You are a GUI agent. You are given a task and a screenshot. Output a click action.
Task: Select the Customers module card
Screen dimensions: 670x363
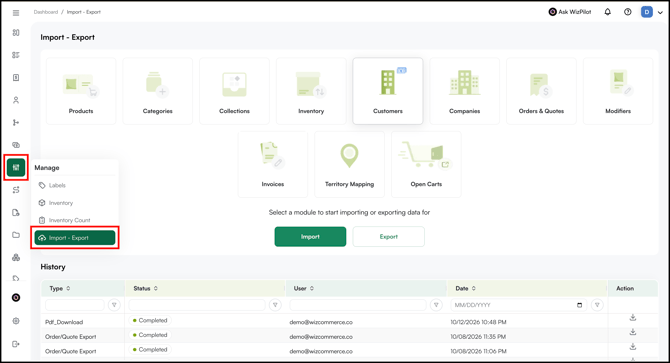pyautogui.click(x=388, y=91)
